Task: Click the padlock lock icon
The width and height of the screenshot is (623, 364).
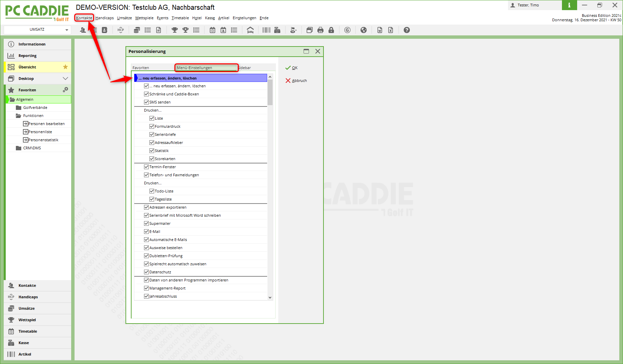Action: (331, 30)
